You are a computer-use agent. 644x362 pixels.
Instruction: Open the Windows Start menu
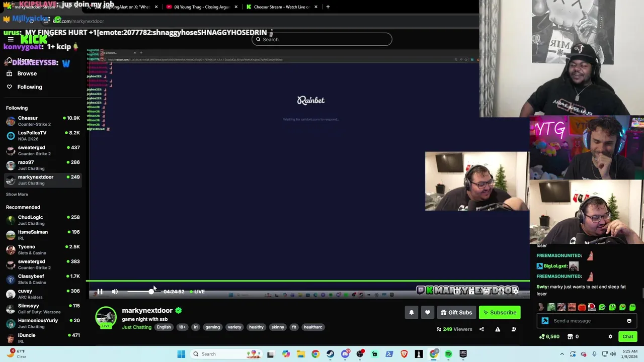click(181, 354)
